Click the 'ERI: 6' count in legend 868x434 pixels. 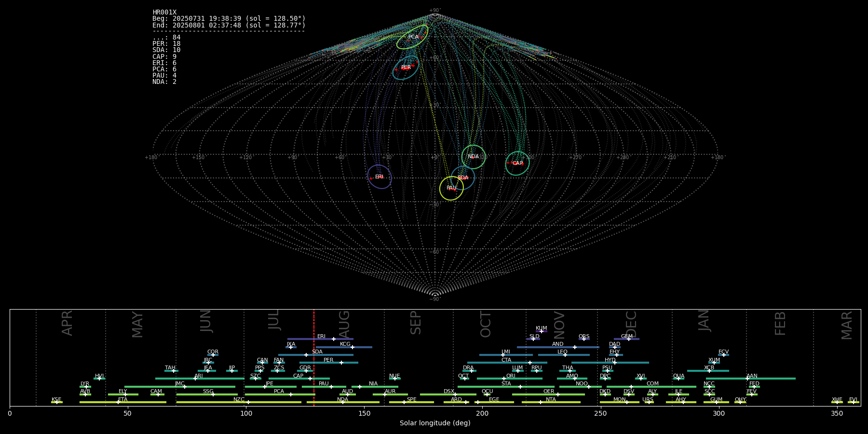[164, 63]
